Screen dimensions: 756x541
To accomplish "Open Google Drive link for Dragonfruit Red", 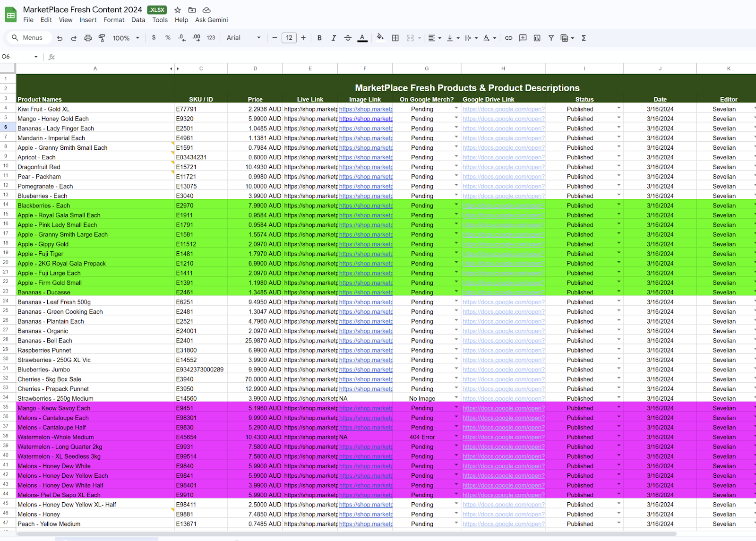I will tap(504, 167).
